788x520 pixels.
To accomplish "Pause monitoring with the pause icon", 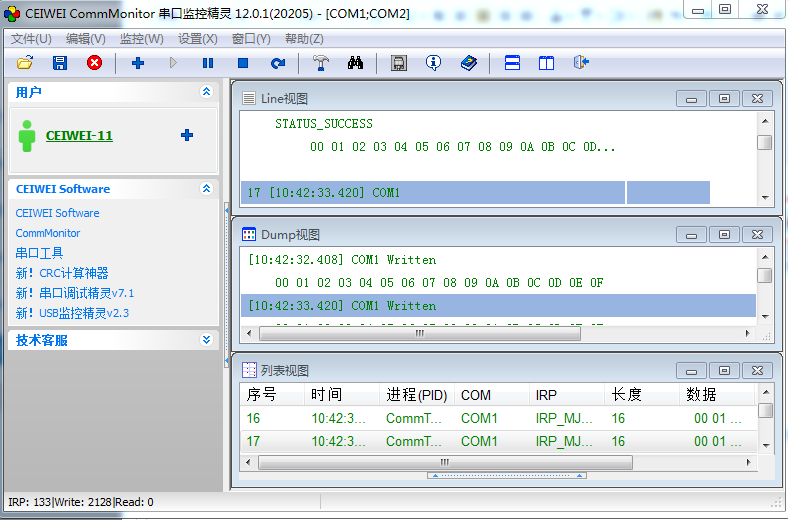I will click(208, 63).
